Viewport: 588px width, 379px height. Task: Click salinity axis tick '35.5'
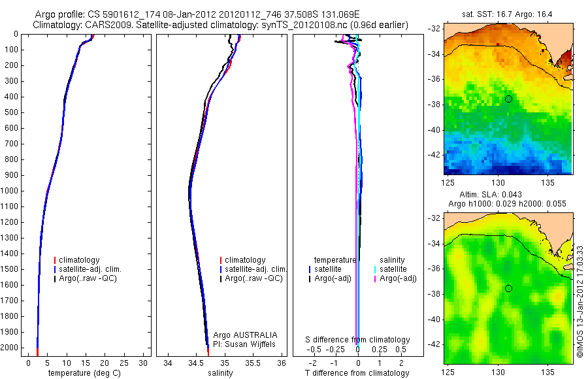[x=253, y=363]
